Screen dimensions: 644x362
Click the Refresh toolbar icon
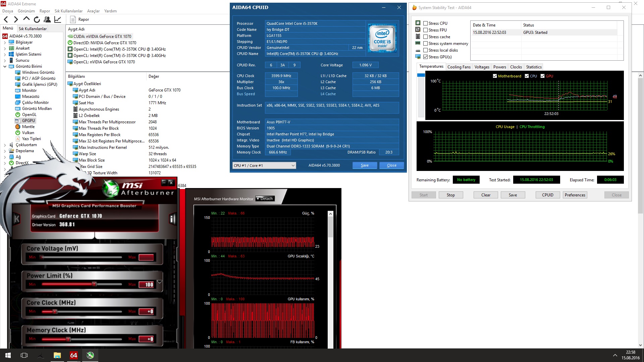(37, 20)
